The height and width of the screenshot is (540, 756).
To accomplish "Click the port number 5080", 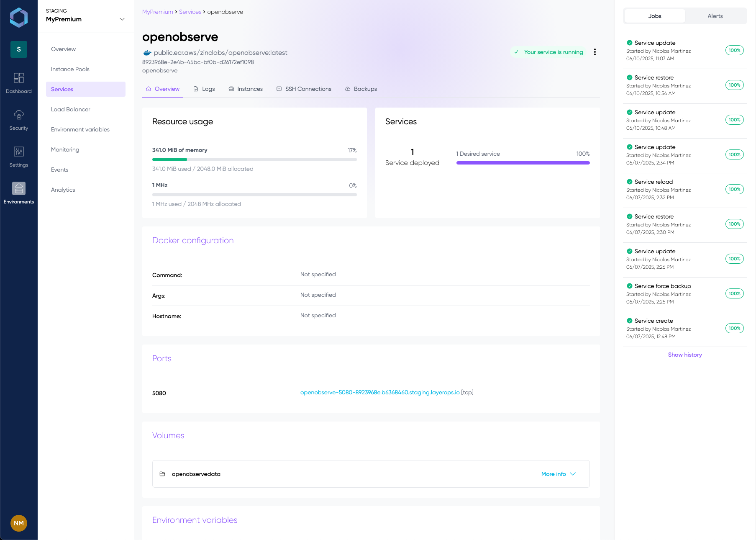I will click(x=159, y=393).
